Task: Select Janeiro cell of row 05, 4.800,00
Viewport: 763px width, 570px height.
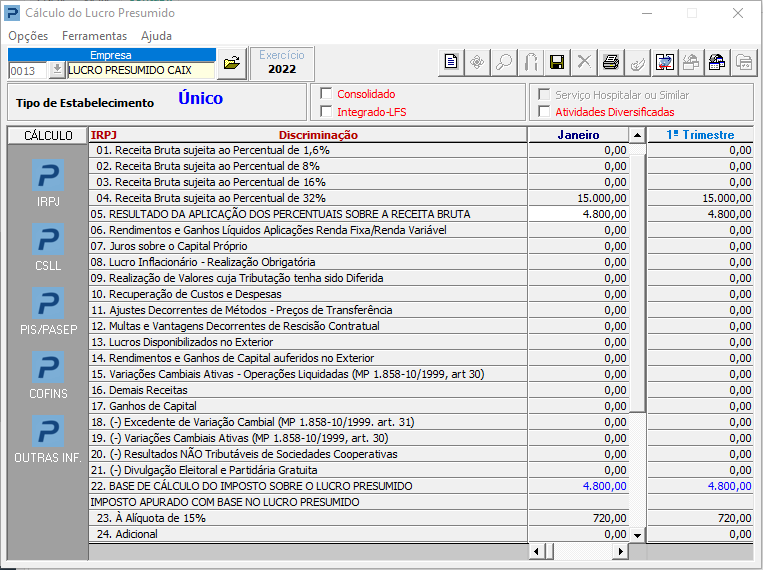Action: coord(579,214)
